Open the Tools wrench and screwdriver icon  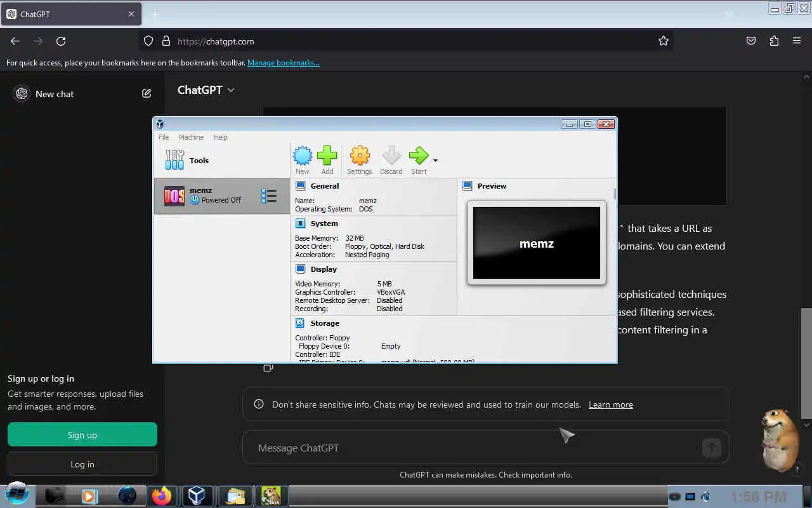pyautogui.click(x=174, y=160)
